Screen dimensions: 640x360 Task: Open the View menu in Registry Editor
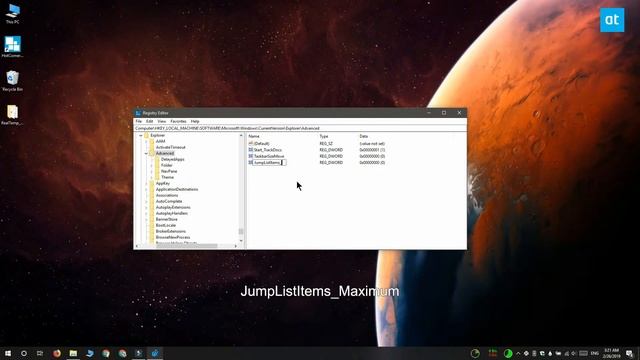[162, 121]
